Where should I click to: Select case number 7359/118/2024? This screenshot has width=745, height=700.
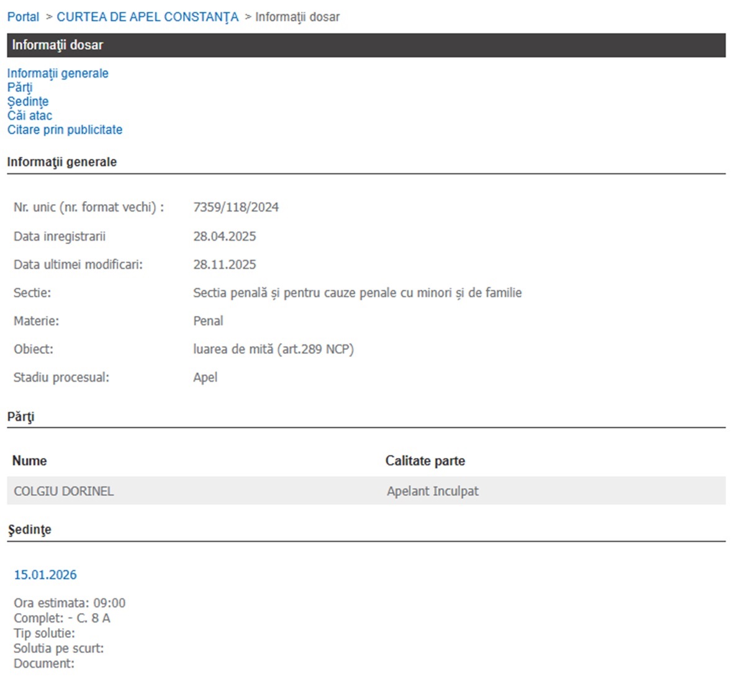click(x=236, y=207)
